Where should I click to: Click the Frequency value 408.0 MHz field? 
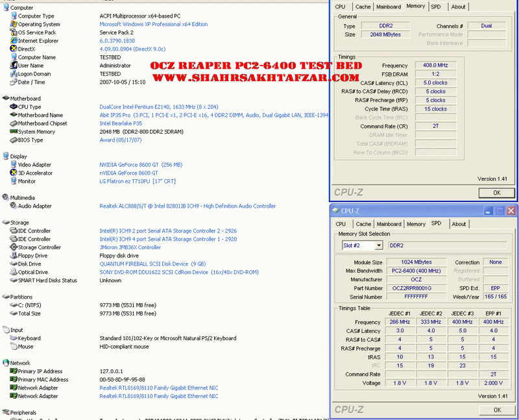coord(435,66)
